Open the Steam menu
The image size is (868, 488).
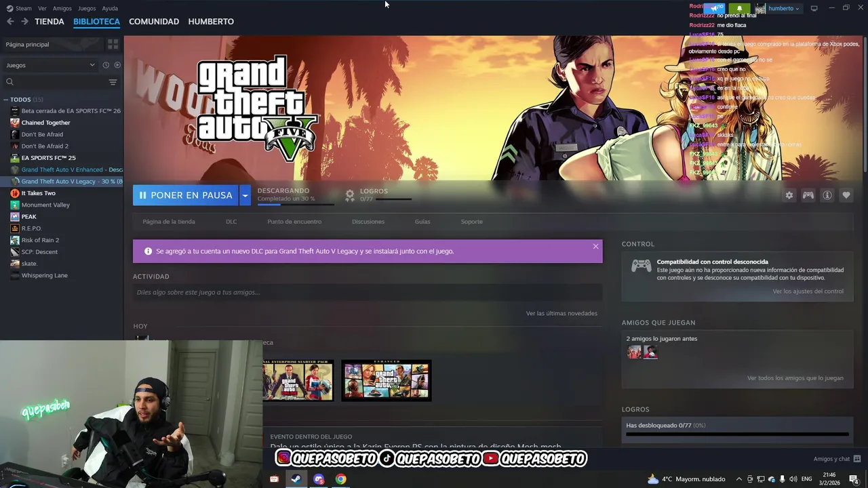[20, 8]
